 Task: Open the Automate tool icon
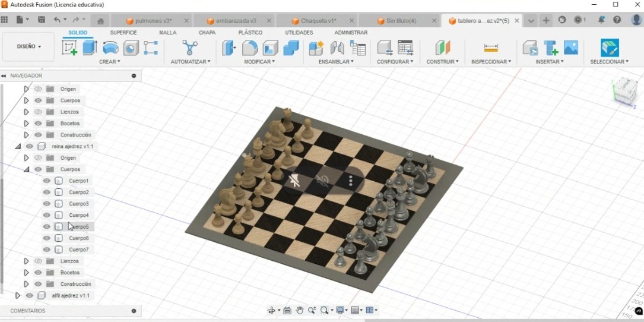[x=190, y=48]
